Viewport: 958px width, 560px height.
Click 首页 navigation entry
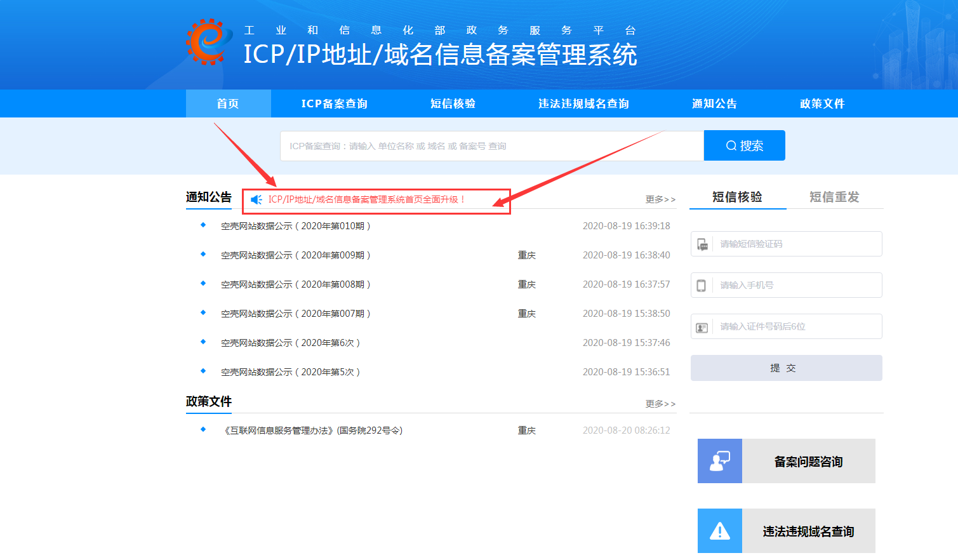click(228, 103)
